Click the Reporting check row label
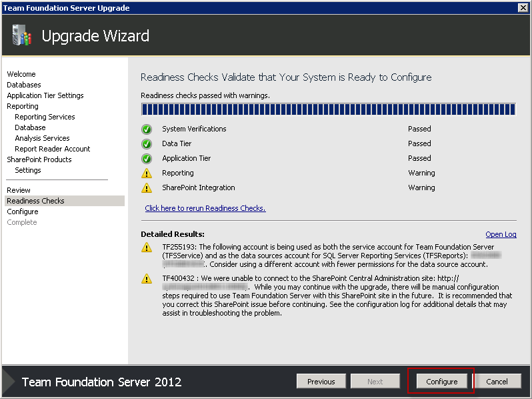532x399 pixels. tap(178, 173)
